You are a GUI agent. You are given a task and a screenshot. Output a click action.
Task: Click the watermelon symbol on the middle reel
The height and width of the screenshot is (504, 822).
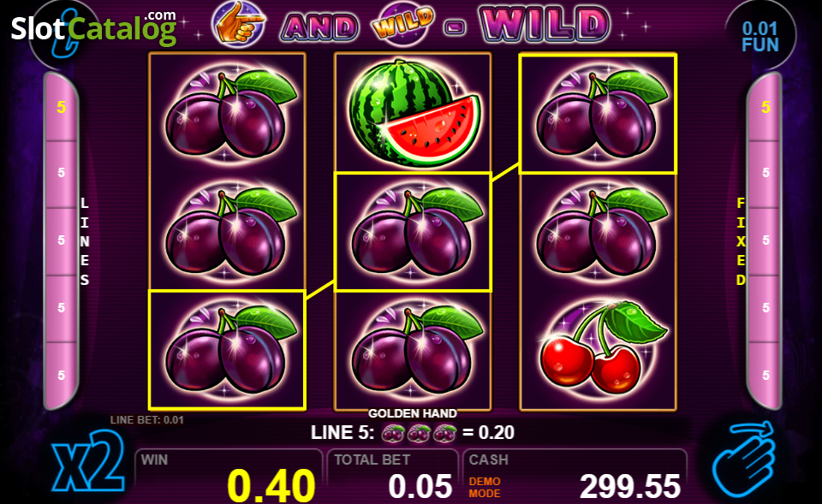click(414, 112)
